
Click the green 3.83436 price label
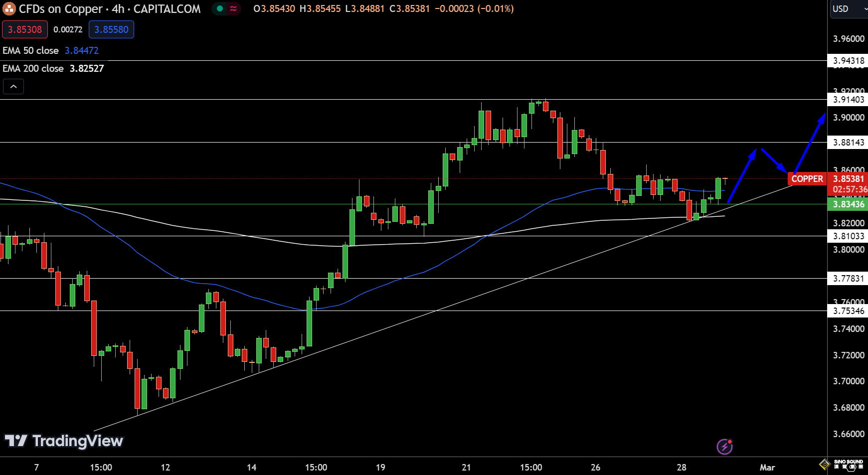click(x=848, y=204)
